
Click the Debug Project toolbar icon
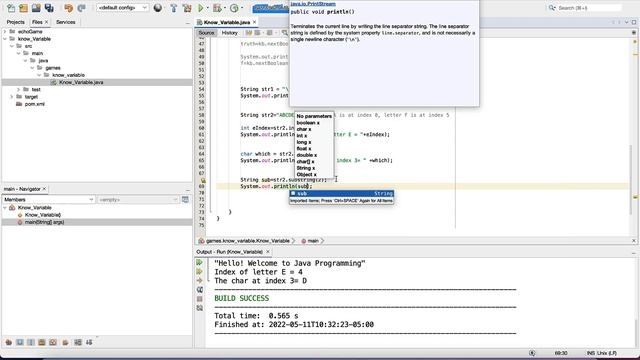pyautogui.click(x=218, y=8)
